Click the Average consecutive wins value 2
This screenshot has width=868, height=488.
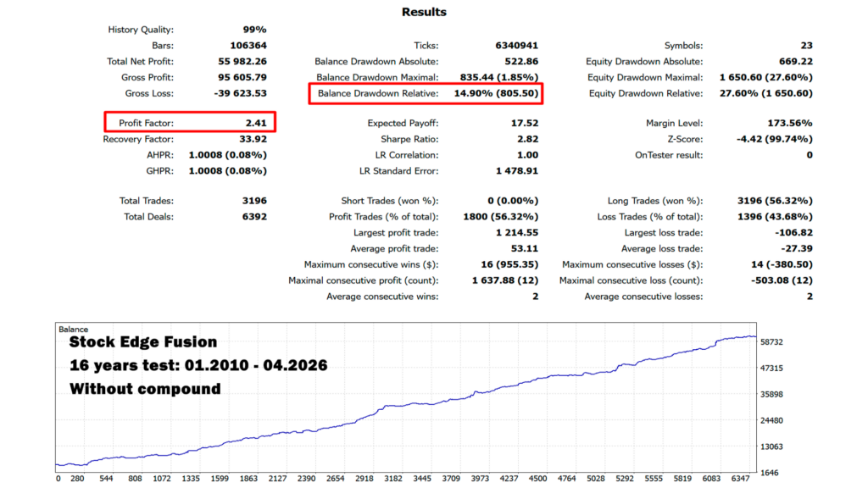point(536,297)
